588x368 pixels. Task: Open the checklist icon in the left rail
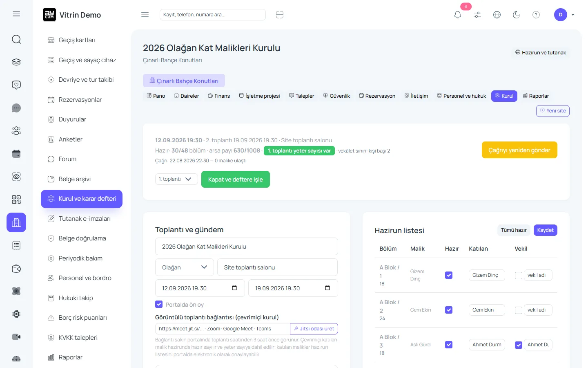(16, 245)
